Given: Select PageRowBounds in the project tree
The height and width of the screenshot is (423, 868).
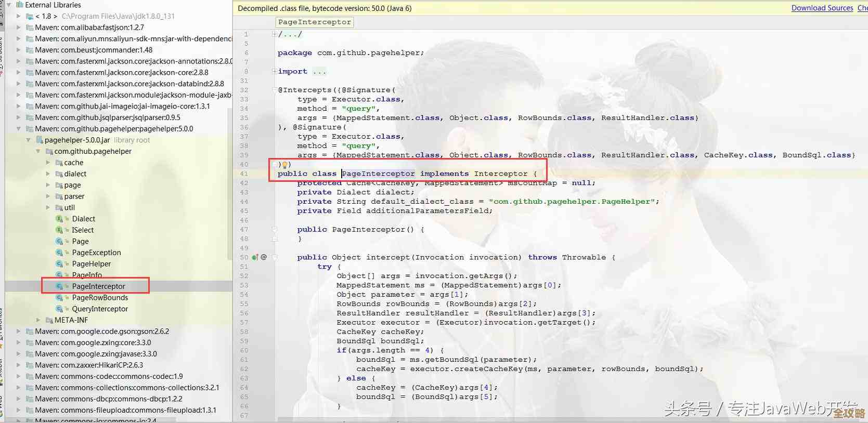Looking at the screenshot, I should tap(100, 298).
